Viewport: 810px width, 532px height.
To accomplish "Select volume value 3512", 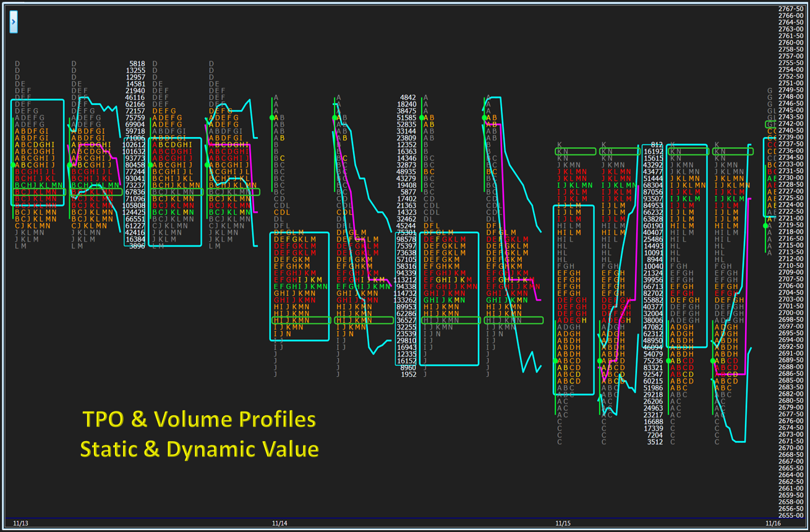I will 655,441.
